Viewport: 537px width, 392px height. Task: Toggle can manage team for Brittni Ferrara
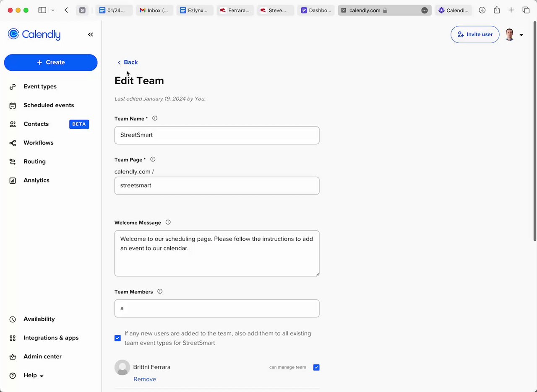click(x=316, y=367)
